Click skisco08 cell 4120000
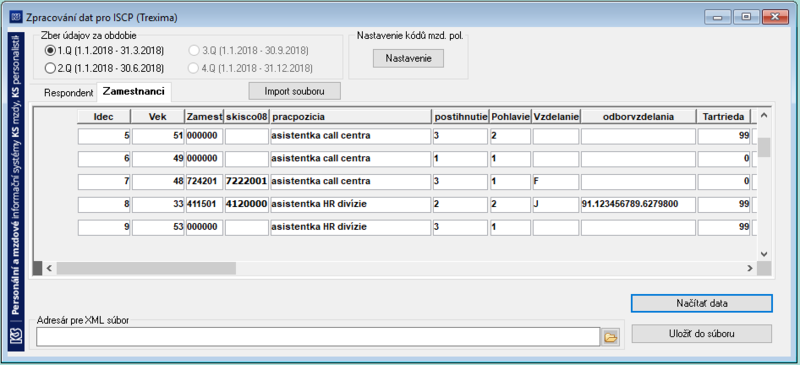 tap(246, 204)
